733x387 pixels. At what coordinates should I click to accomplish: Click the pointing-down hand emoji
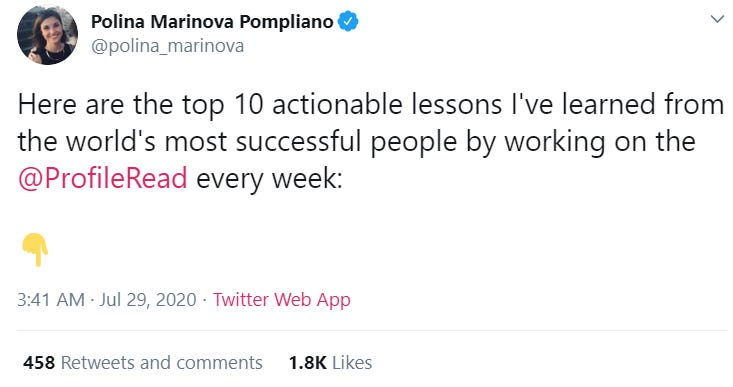click(x=35, y=250)
